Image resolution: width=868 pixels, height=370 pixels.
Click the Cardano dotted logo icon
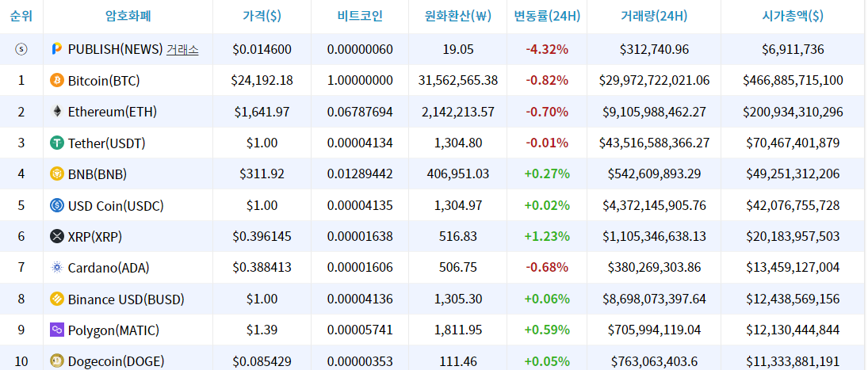tap(57, 269)
